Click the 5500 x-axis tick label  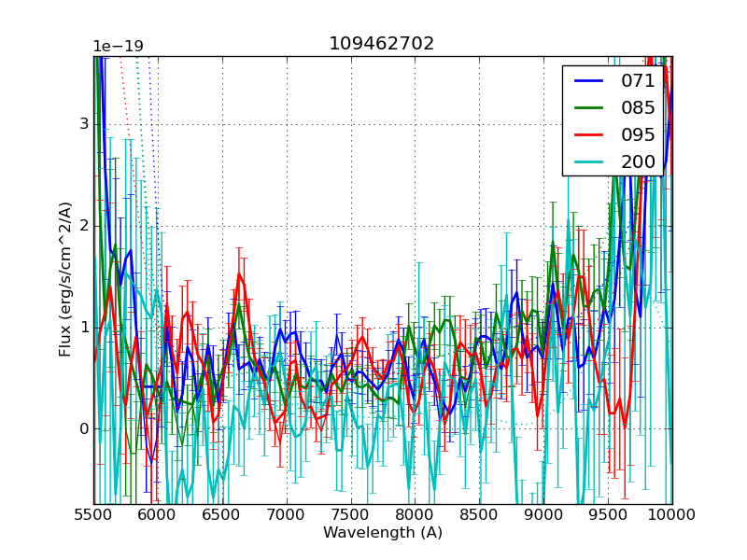[x=93, y=515]
